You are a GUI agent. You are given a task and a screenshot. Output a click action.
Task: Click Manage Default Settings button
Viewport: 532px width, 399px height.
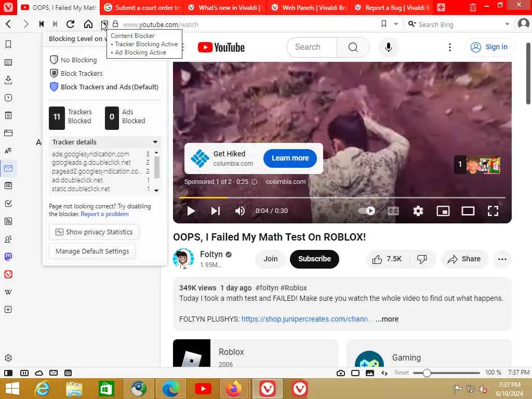92,251
